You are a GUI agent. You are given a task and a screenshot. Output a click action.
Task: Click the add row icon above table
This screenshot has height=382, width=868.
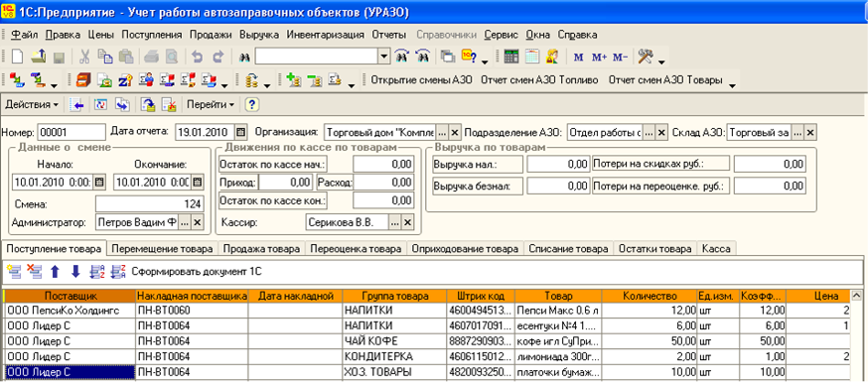(x=14, y=271)
